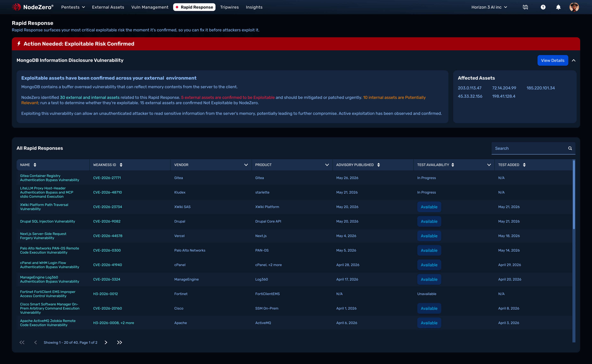Go to next page of results
Screen dimensions: 592x364
pyautogui.click(x=106, y=342)
